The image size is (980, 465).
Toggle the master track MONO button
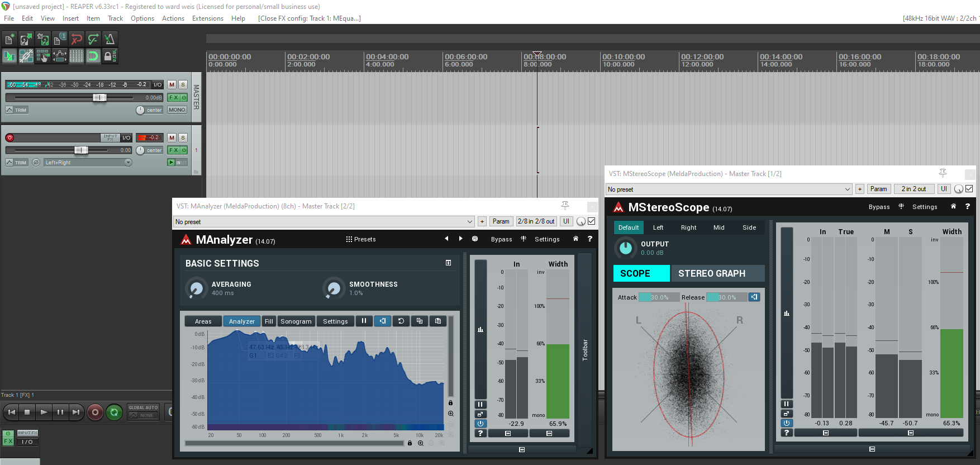pos(177,110)
